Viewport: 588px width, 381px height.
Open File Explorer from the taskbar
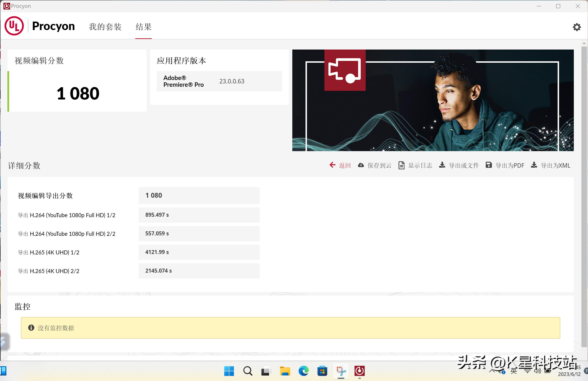tap(285, 371)
